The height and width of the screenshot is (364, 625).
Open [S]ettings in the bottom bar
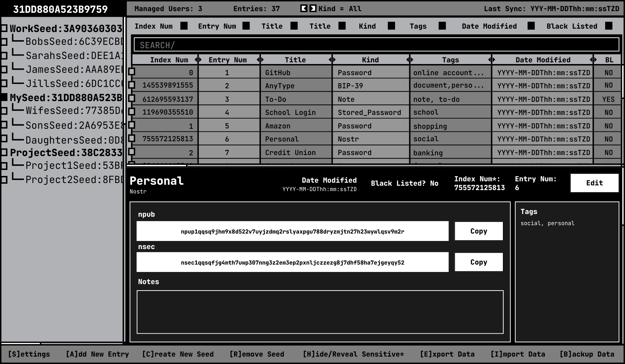point(29,354)
